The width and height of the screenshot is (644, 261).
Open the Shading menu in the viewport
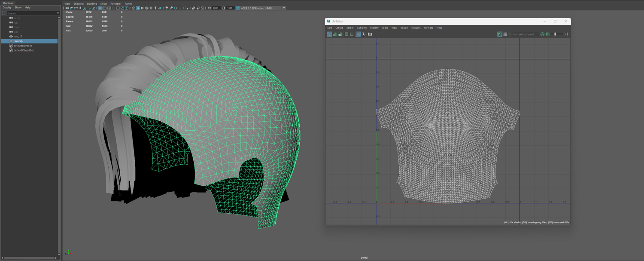[79, 3]
